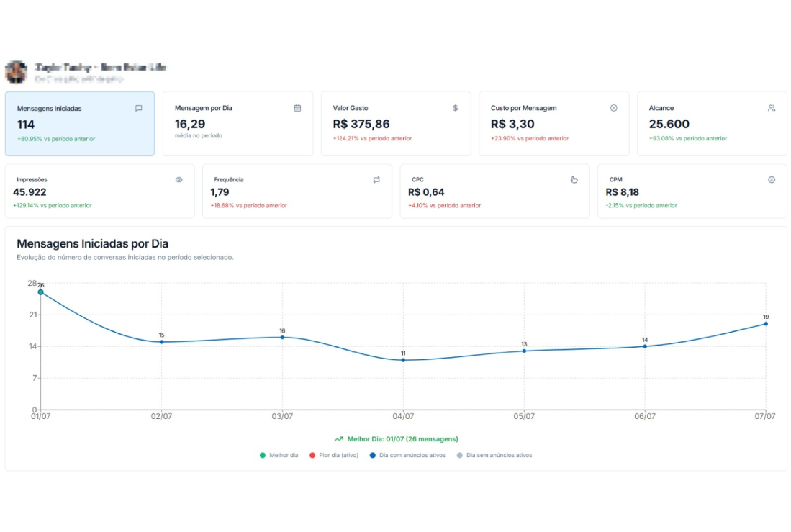Click the green Melhor dia legend dot
Image resolution: width=791 pixels, height=532 pixels.
263,455
